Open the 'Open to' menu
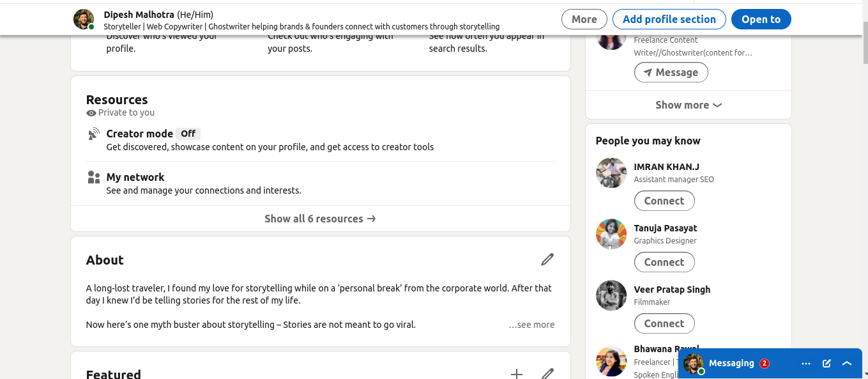 pos(761,19)
